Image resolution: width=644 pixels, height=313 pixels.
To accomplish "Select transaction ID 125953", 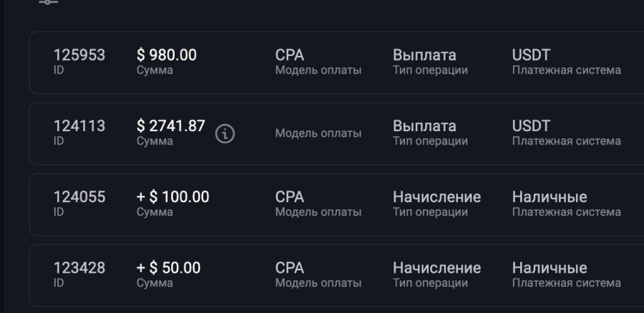I will pyautogui.click(x=79, y=55).
